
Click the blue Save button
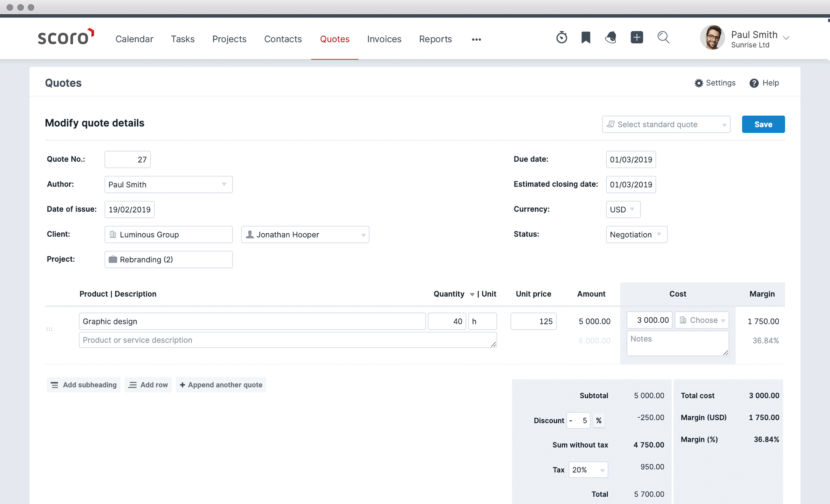tap(763, 124)
